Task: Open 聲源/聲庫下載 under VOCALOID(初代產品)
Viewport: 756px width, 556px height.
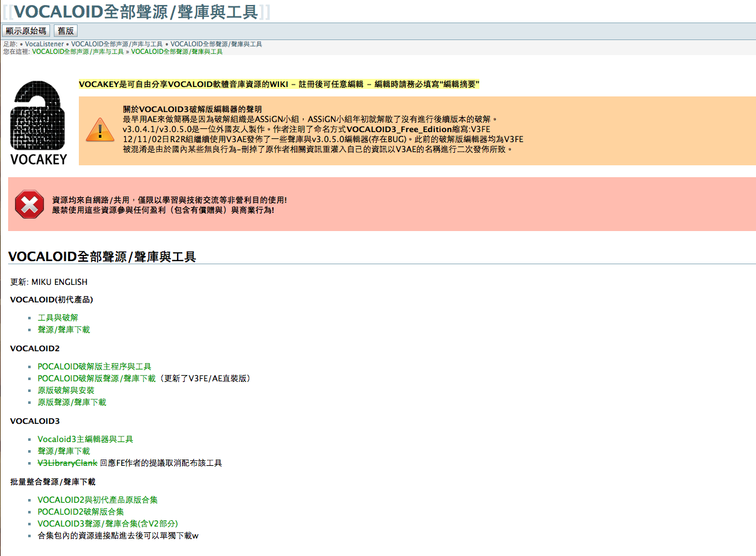Action: coord(64,329)
